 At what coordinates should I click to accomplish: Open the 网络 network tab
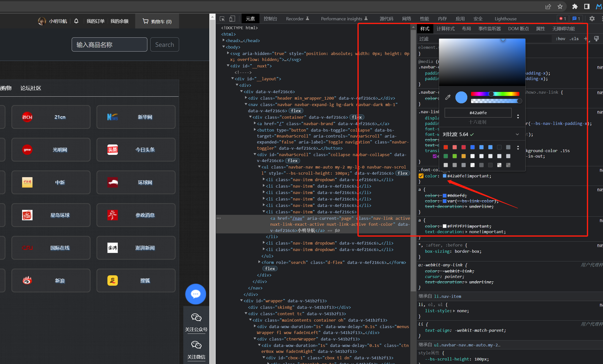pyautogui.click(x=407, y=19)
